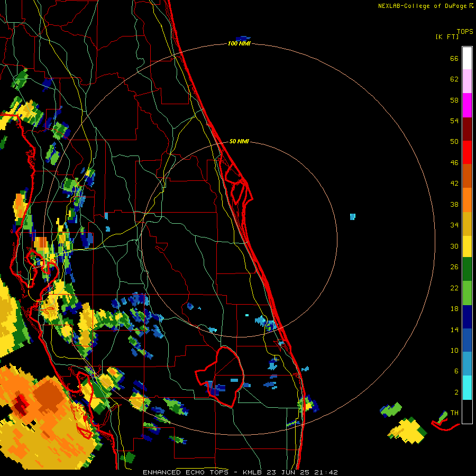
Task: Select the black TH swatch at legend bottom
Action: 467,411
